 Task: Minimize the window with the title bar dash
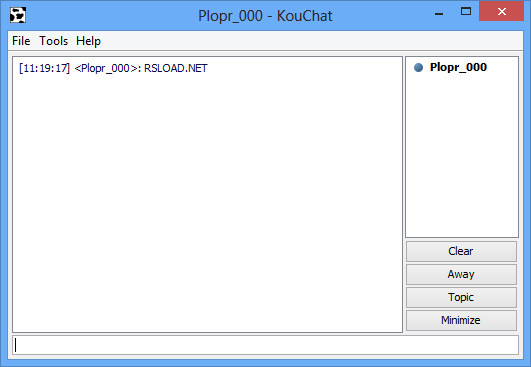point(439,14)
